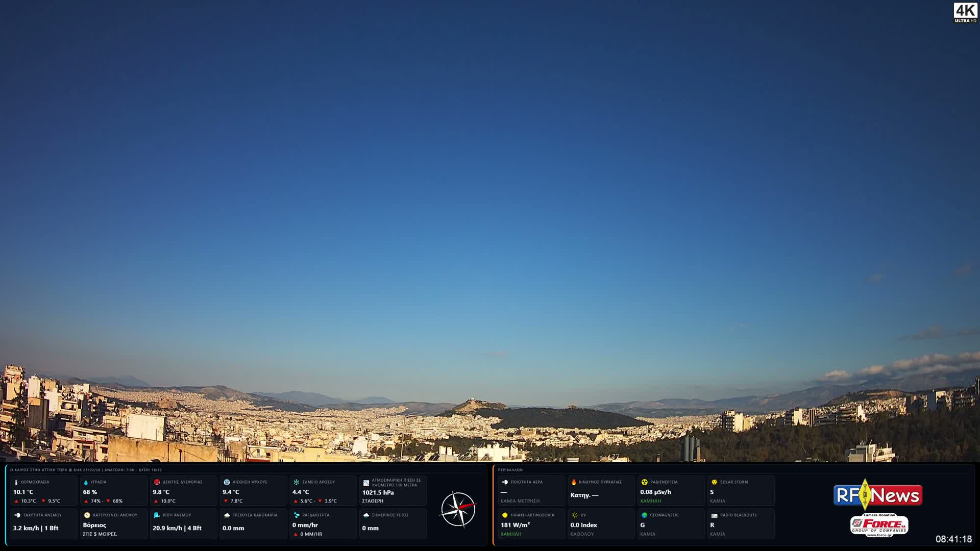Click the flame fire risk icon
Viewport: 980px width, 551px height.
click(574, 482)
